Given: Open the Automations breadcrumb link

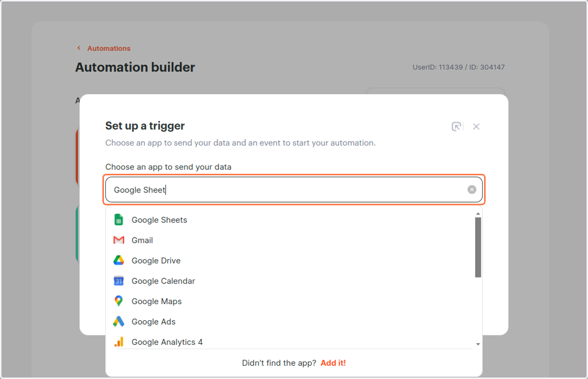Looking at the screenshot, I should pyautogui.click(x=109, y=48).
